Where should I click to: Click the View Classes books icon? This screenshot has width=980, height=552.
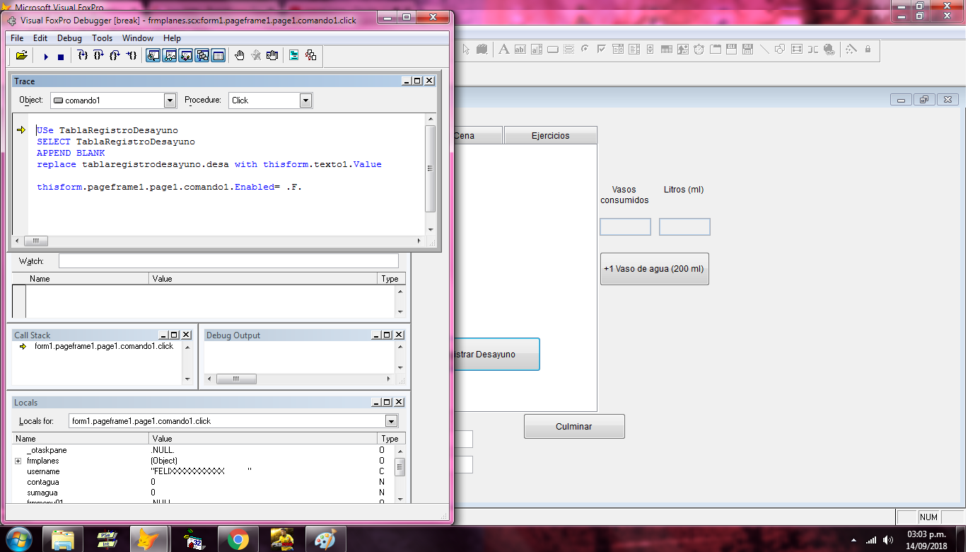(x=482, y=49)
